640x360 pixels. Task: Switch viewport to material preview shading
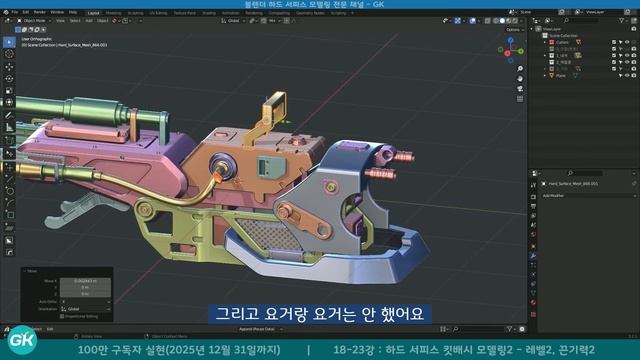pos(509,21)
